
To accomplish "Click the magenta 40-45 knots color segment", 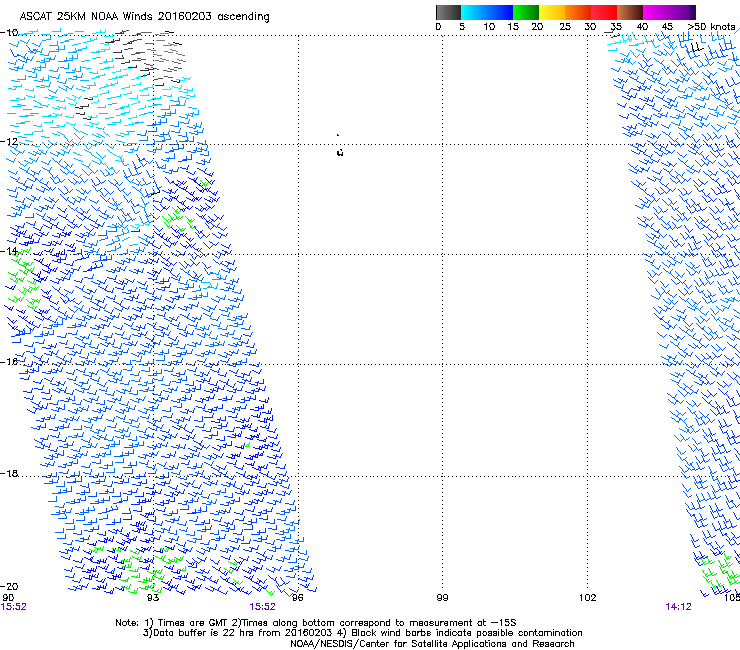I will 656,12.
